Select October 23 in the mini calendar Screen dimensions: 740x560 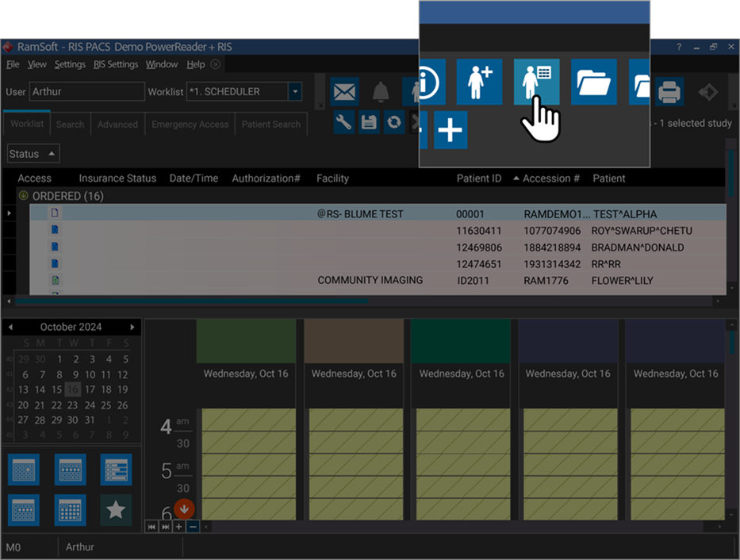(72, 405)
